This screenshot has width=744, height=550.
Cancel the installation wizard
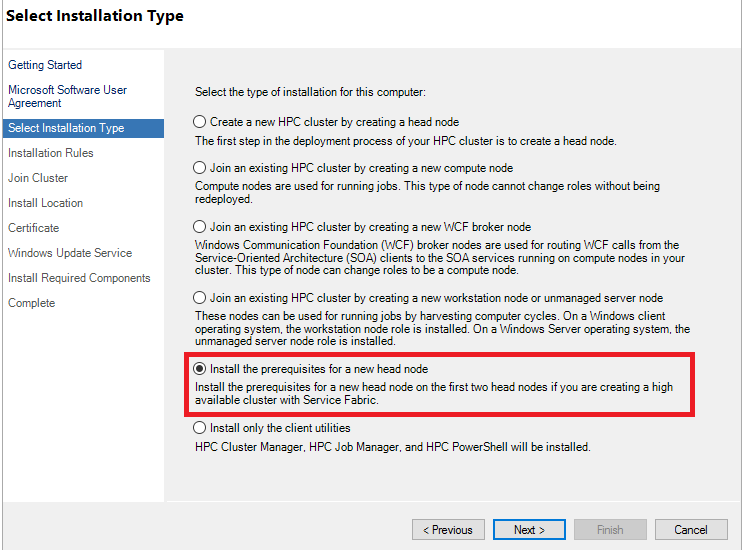tap(691, 530)
